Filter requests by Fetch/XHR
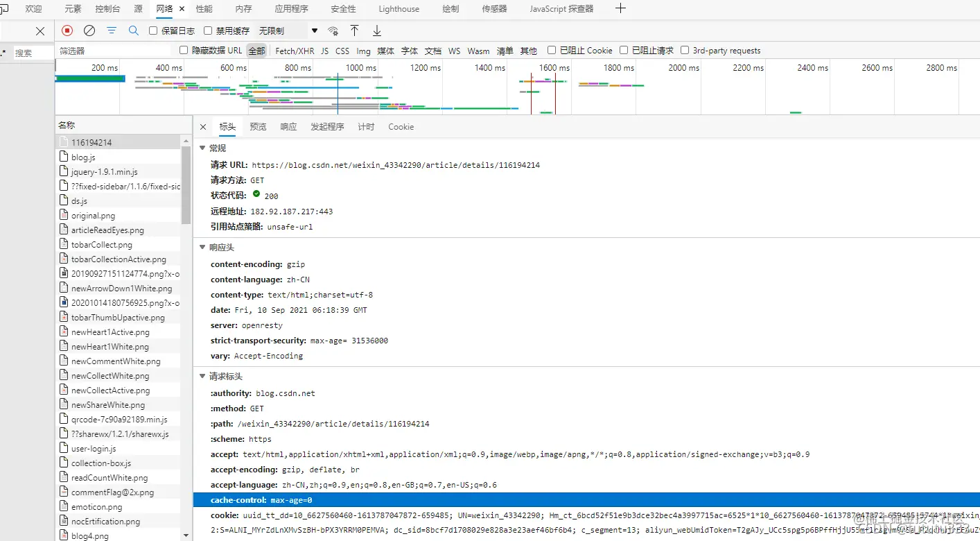 pyautogui.click(x=295, y=51)
